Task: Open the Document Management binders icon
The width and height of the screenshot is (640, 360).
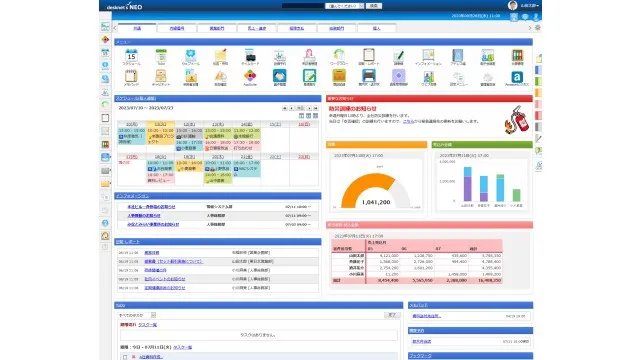Action: pyautogui.click(x=517, y=56)
